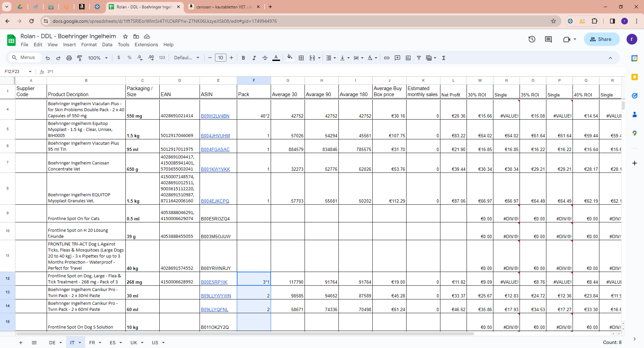Open horizontal align dropdown
The height and width of the screenshot is (348, 644).
pos(331,58)
